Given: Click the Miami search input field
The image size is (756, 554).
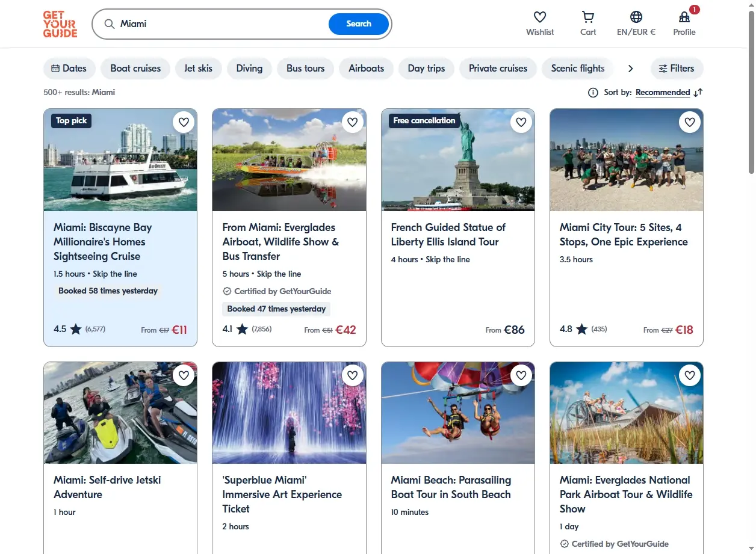Looking at the screenshot, I should click(223, 24).
